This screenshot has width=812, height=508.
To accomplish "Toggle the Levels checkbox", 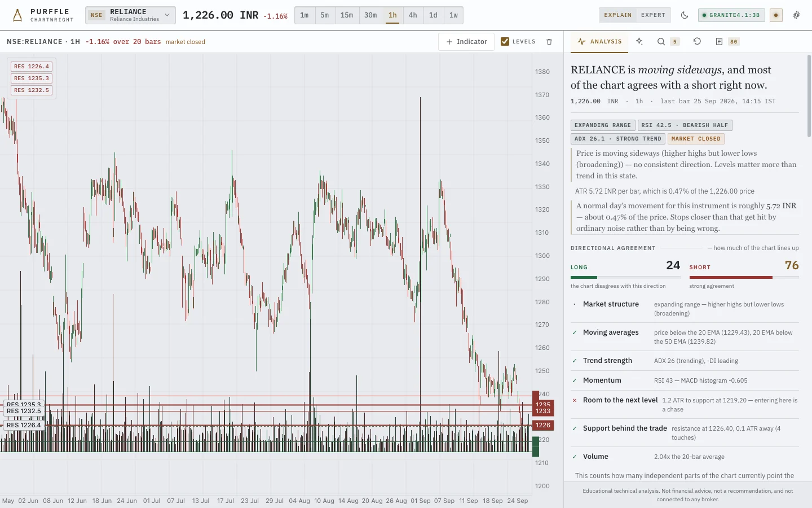I will pos(505,41).
